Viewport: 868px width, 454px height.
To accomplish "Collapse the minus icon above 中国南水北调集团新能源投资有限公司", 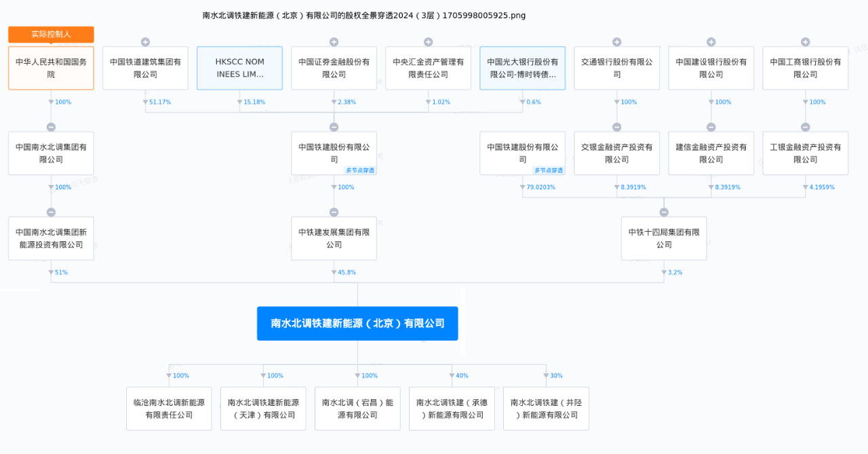I will [51, 212].
